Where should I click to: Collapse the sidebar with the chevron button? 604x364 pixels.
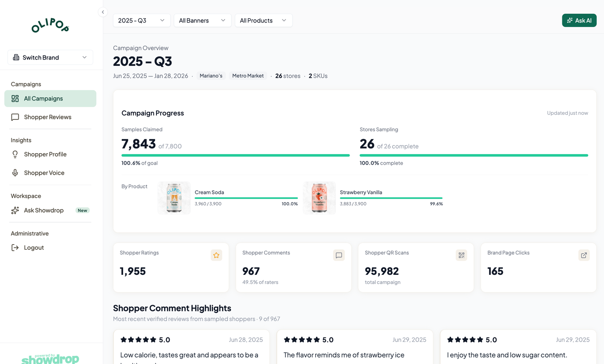click(x=103, y=12)
